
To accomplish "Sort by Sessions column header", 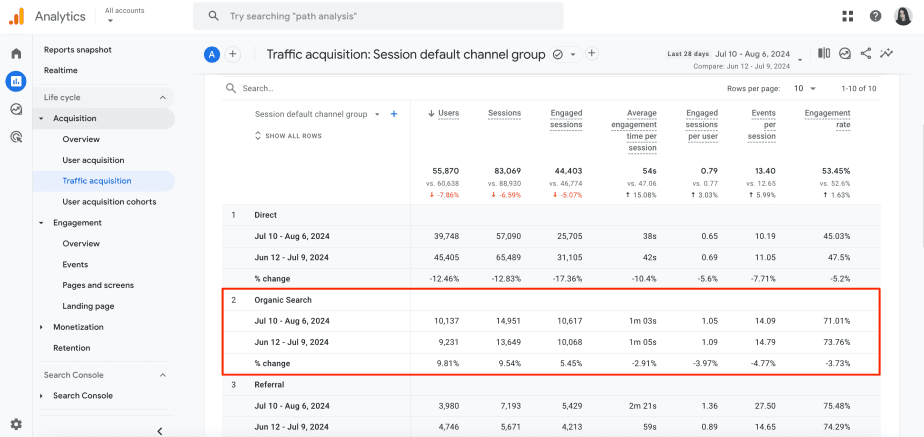I will (504, 113).
